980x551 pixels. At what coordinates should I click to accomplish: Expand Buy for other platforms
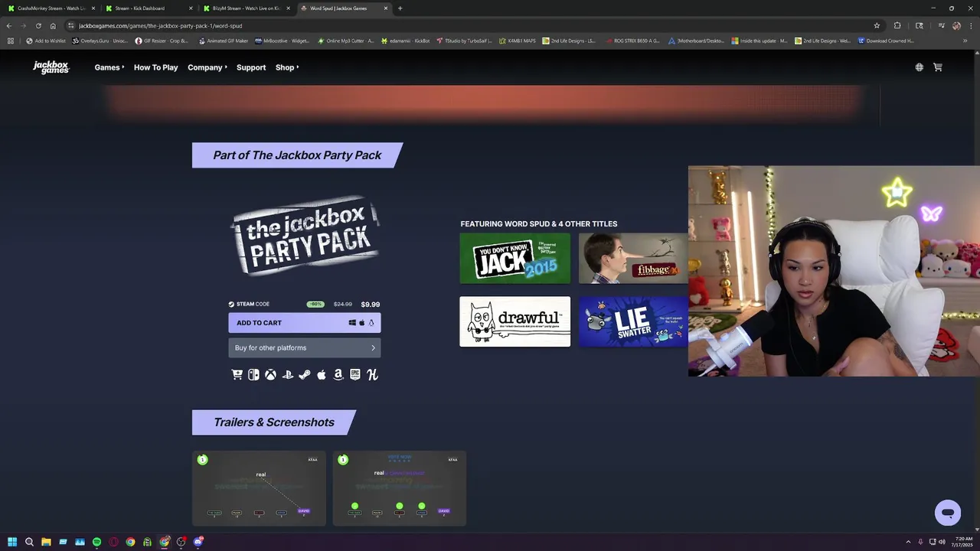304,347
